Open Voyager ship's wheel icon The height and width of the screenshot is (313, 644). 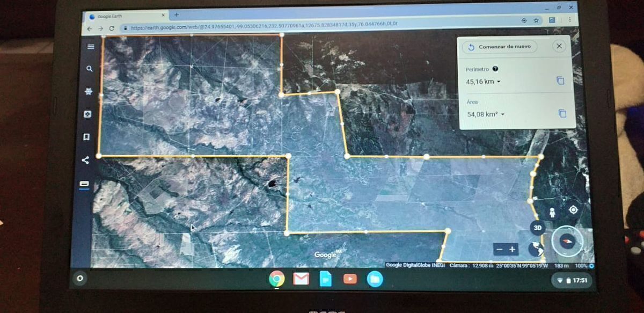[89, 91]
